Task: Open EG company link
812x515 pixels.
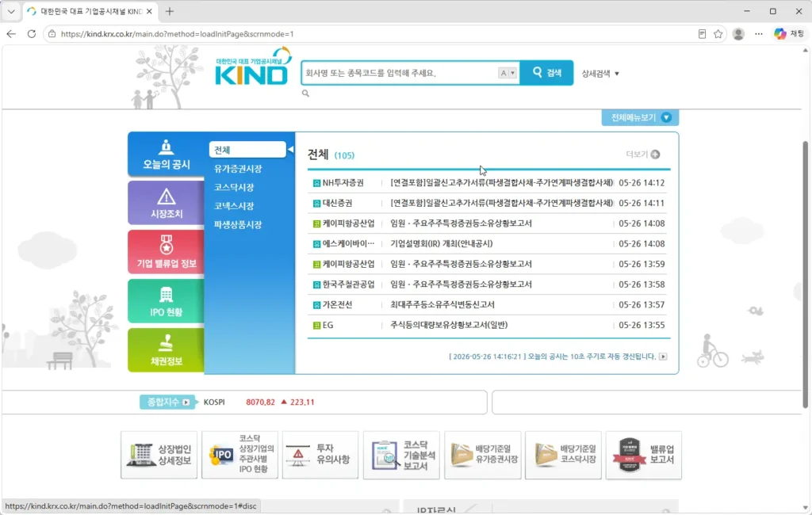Action: [x=327, y=325]
